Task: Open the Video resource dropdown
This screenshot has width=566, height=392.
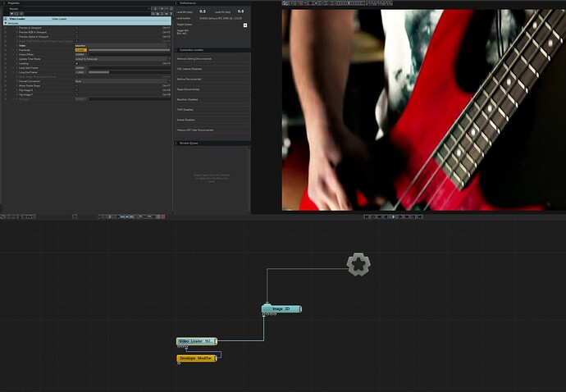Action: pos(123,45)
